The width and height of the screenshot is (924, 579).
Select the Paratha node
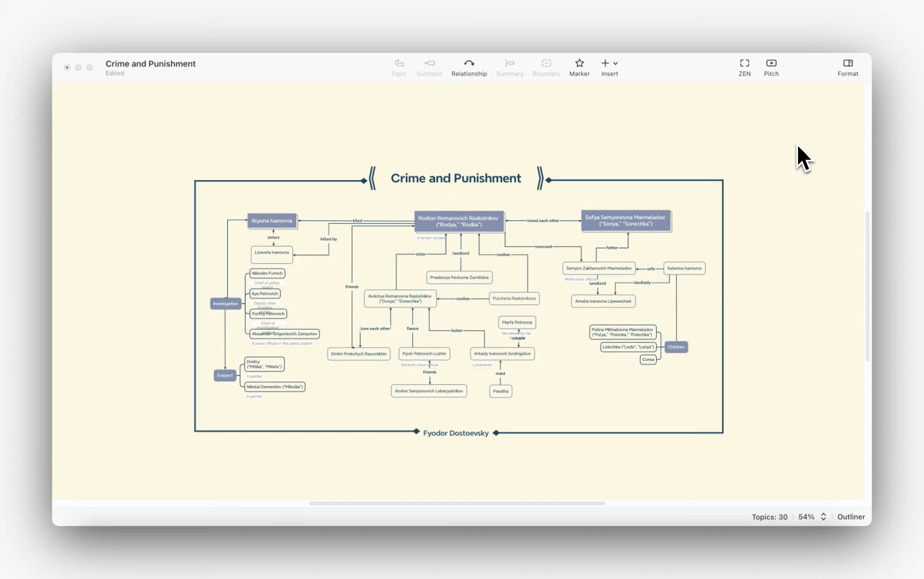coord(501,391)
